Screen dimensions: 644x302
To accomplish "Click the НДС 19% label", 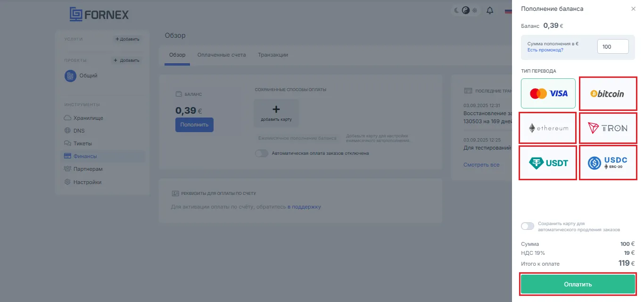I will 533,253.
